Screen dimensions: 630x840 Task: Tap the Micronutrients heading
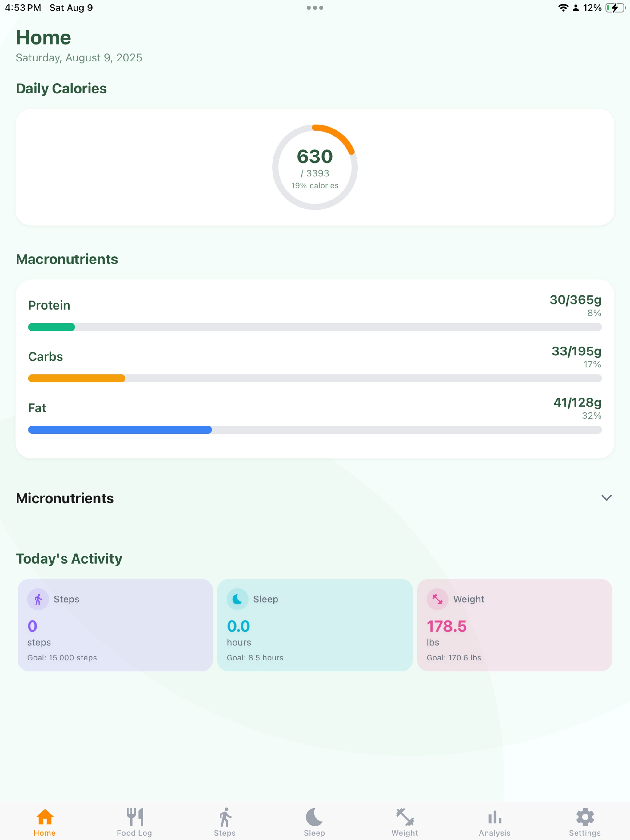65,498
